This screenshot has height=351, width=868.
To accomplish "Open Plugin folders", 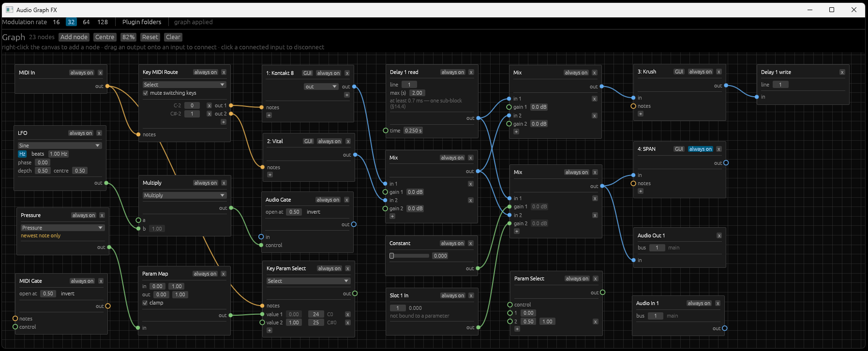I will pyautogui.click(x=142, y=22).
